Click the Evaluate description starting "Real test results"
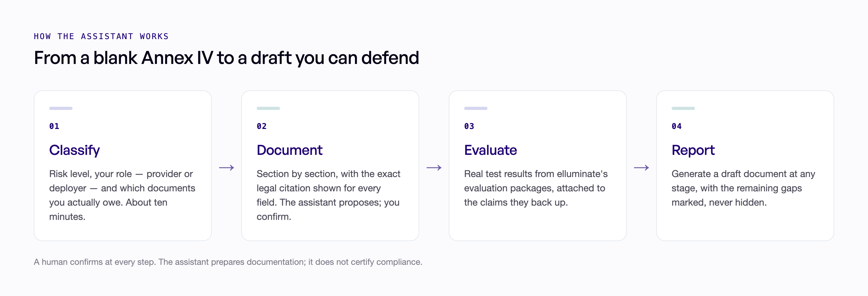Image resolution: width=868 pixels, height=296 pixels. (x=536, y=188)
